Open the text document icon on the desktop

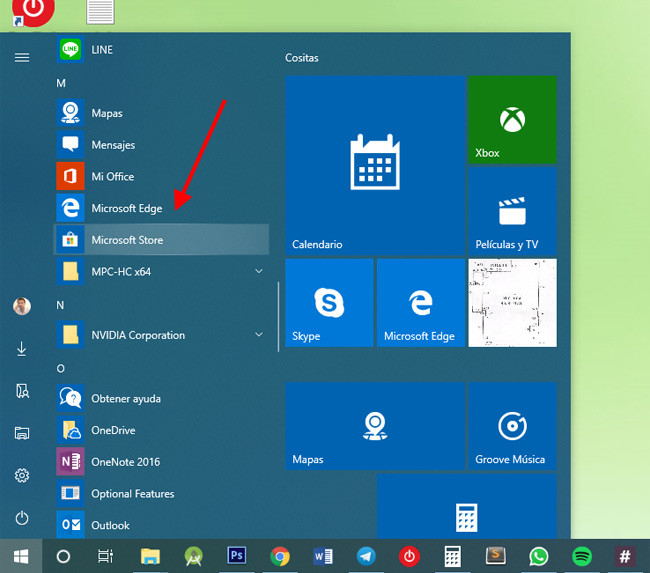point(100,12)
